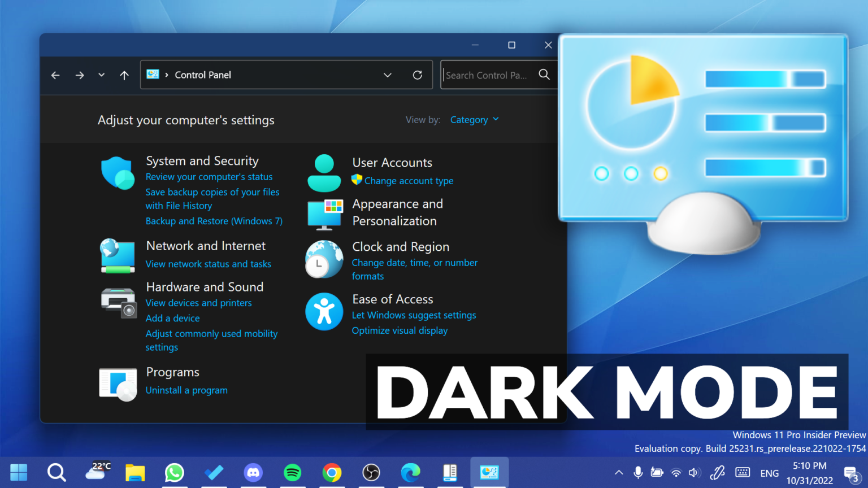Launch Discord from the taskbar
Image resolution: width=868 pixels, height=488 pixels.
coord(253,473)
